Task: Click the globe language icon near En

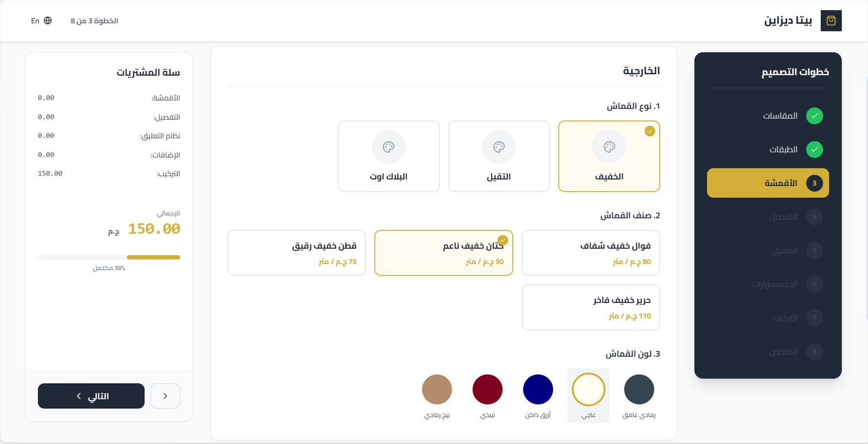Action: pos(48,20)
